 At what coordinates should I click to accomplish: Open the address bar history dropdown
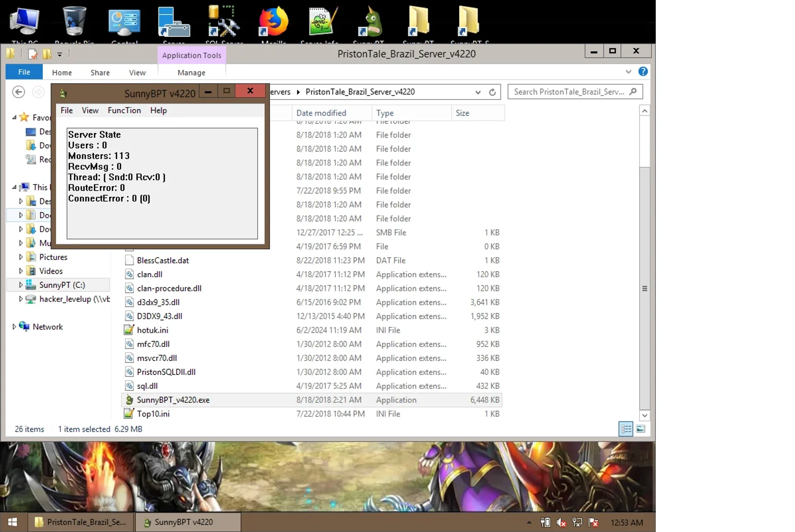coord(478,92)
